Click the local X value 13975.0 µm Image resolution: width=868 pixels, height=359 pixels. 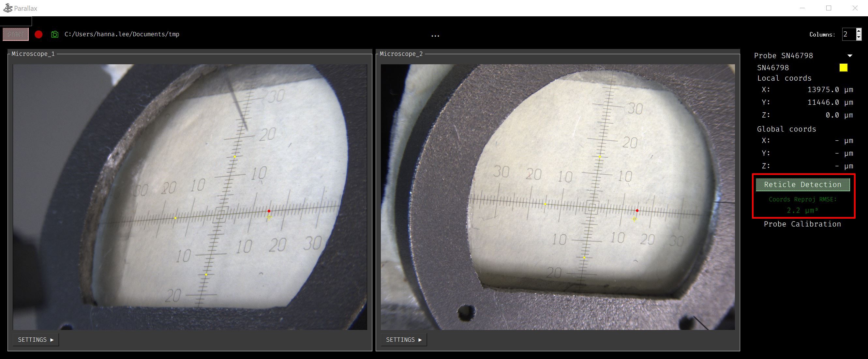coord(830,89)
